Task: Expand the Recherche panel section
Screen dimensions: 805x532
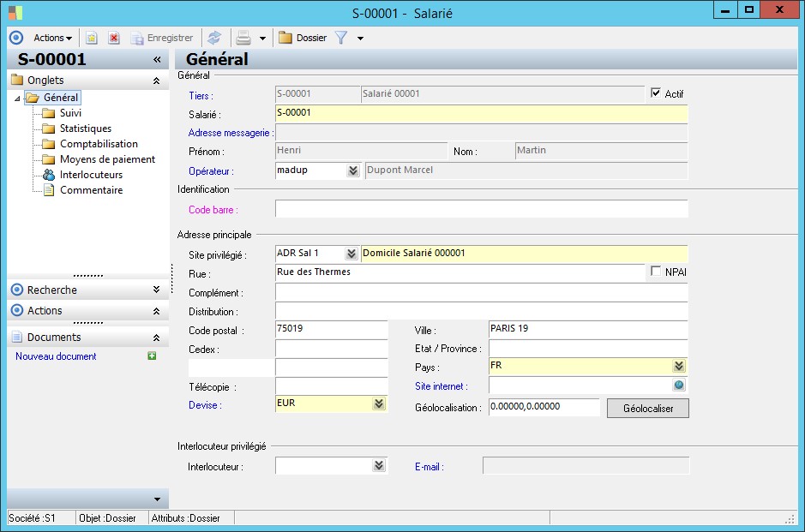Action: (x=156, y=290)
